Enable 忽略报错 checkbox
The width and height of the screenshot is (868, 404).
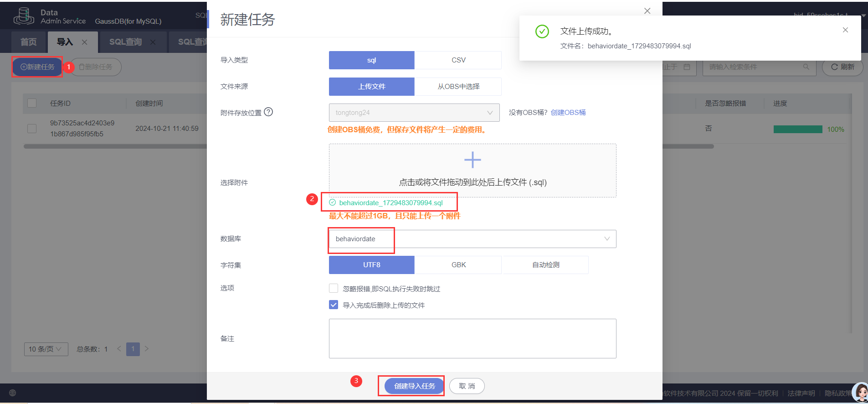[x=334, y=288]
